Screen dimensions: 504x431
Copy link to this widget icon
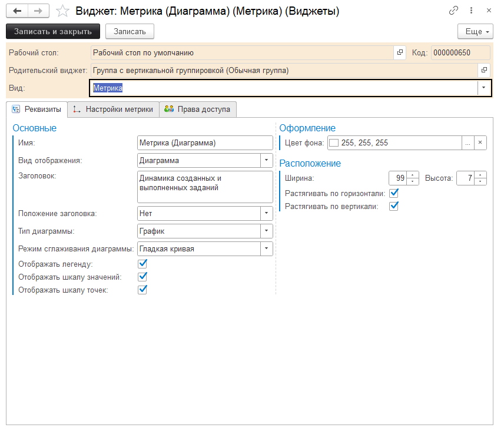coord(453,11)
